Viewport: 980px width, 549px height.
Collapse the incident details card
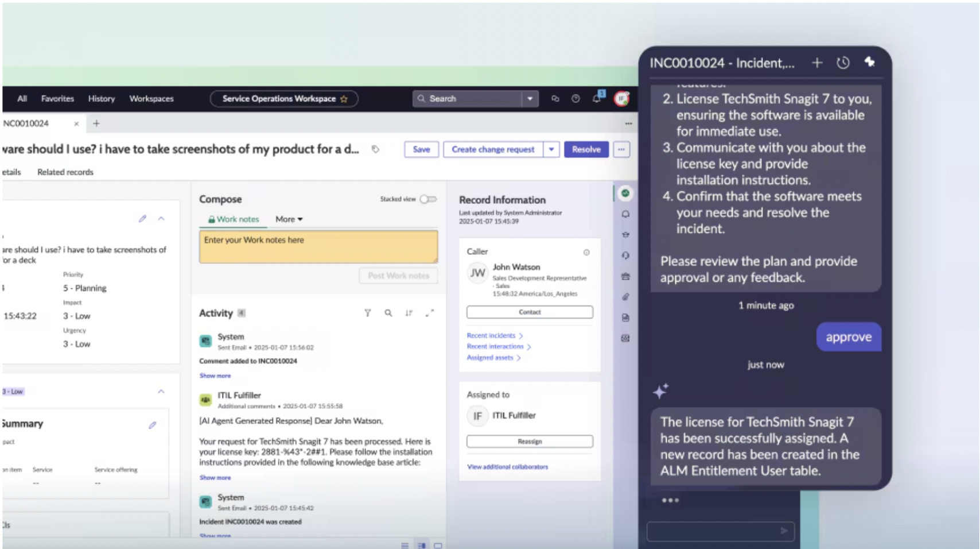point(161,219)
